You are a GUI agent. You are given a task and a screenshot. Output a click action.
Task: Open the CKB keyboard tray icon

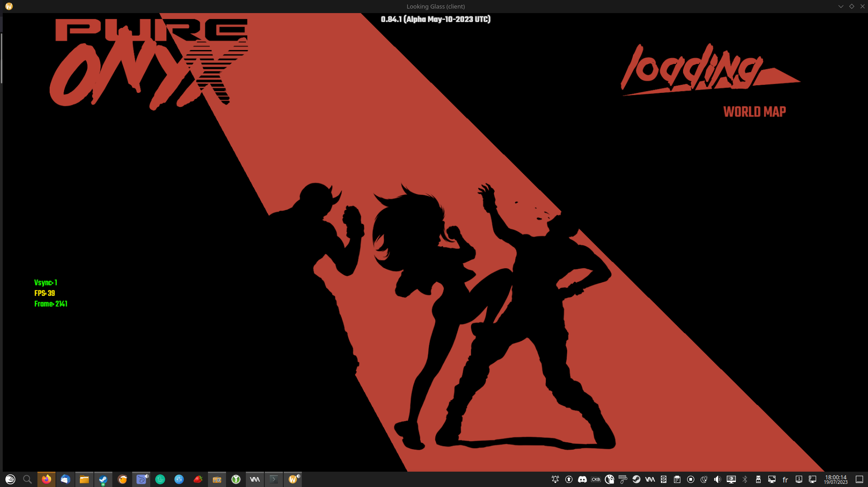[596, 479]
